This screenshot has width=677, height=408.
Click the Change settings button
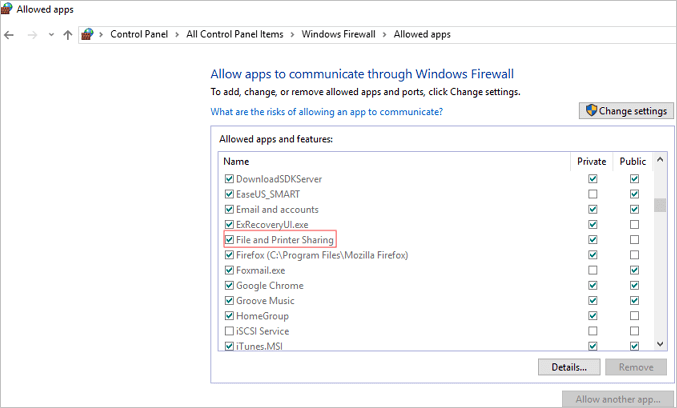(625, 111)
